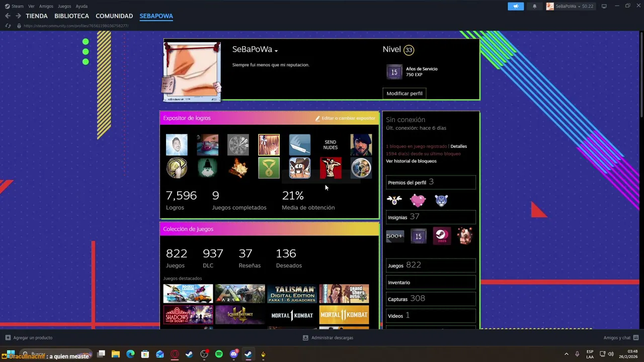The height and width of the screenshot is (362, 644).
Task: Open the Mortal Kombat 1 thumbnail
Action: click(292, 315)
